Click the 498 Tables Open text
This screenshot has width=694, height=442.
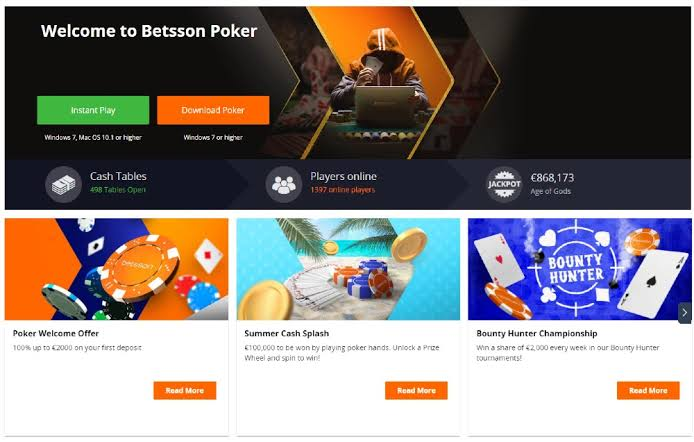[118, 190]
